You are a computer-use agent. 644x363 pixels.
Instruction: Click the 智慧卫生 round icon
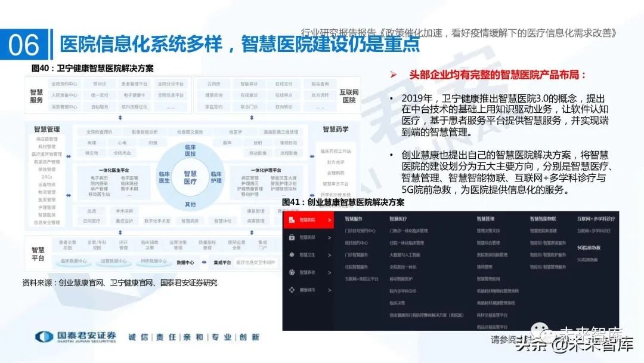tap(292, 255)
